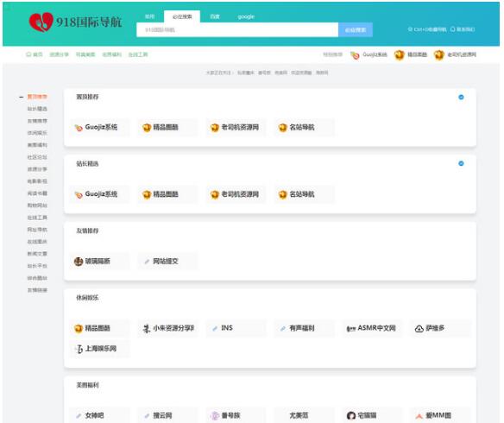Click the 番号族 purple icon
Screen dimensions: 504x423
(x=215, y=416)
